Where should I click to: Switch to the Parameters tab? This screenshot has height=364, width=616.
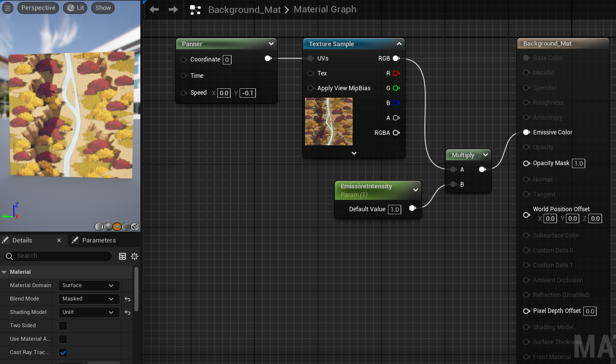(x=94, y=241)
